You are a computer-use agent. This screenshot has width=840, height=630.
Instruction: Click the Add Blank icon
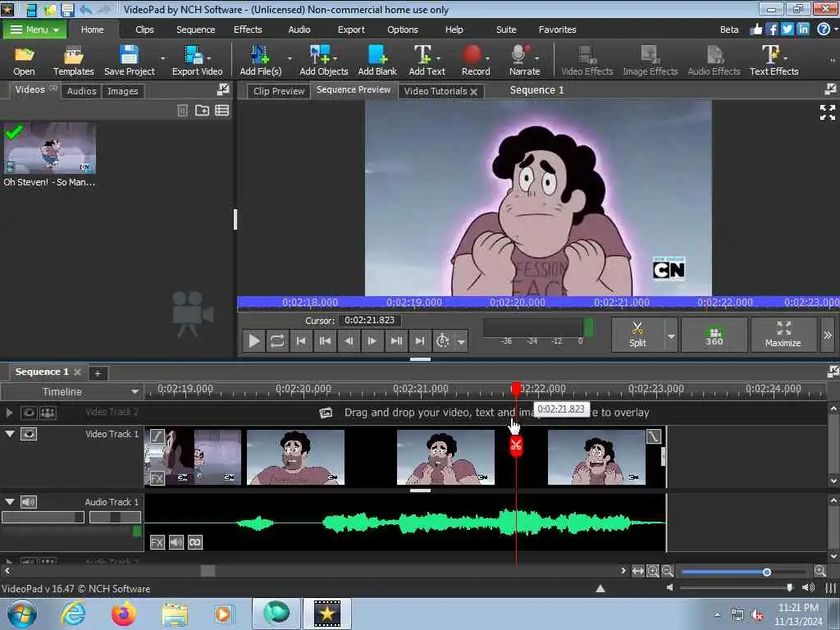coord(377,61)
